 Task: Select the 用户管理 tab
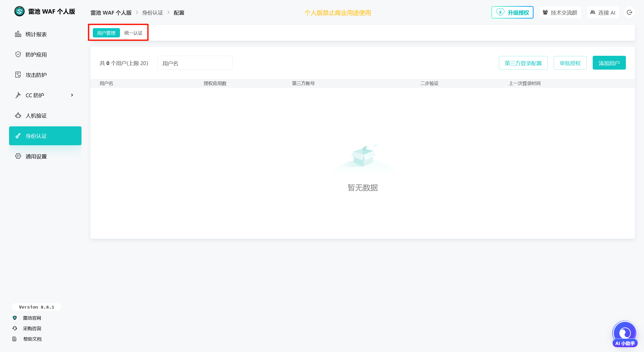click(106, 33)
